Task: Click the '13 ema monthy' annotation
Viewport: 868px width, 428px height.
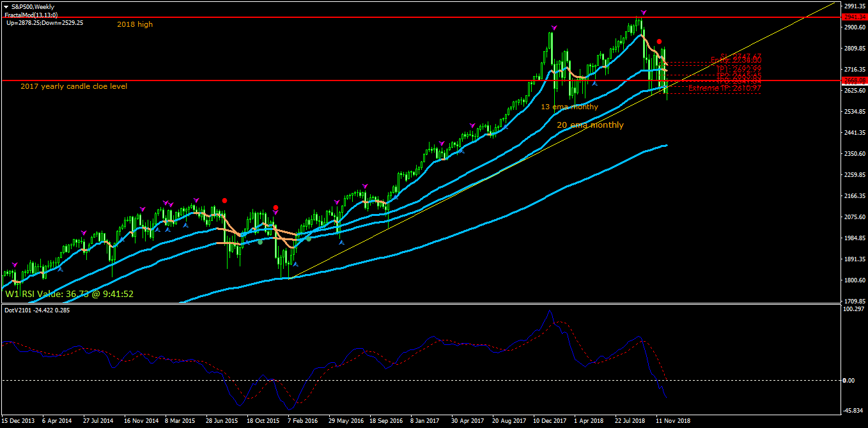Action: 570,107
